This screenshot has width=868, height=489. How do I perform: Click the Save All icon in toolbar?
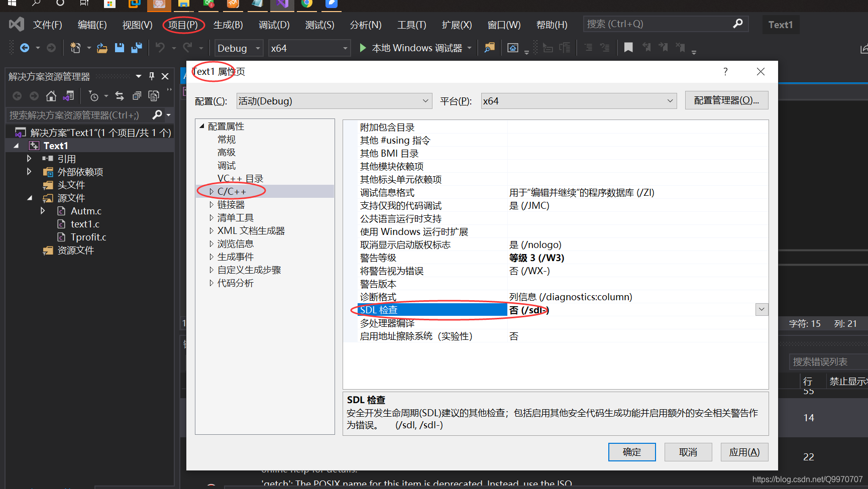136,48
